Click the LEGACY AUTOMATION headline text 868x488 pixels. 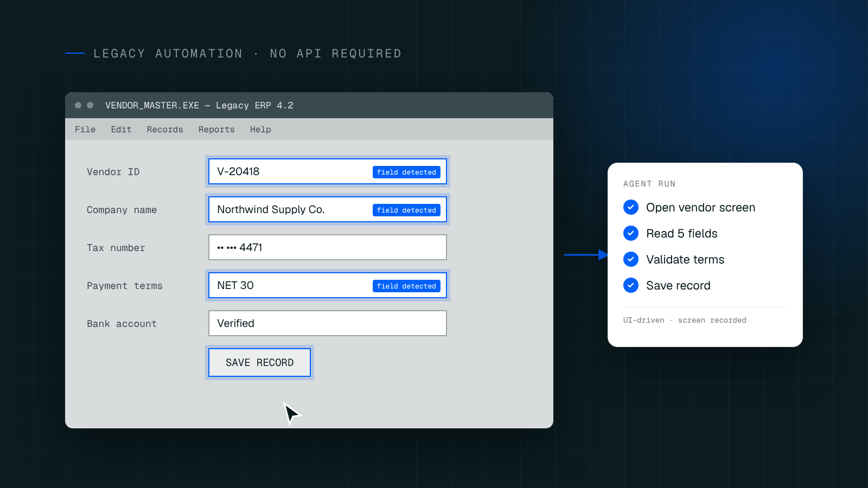coord(247,54)
